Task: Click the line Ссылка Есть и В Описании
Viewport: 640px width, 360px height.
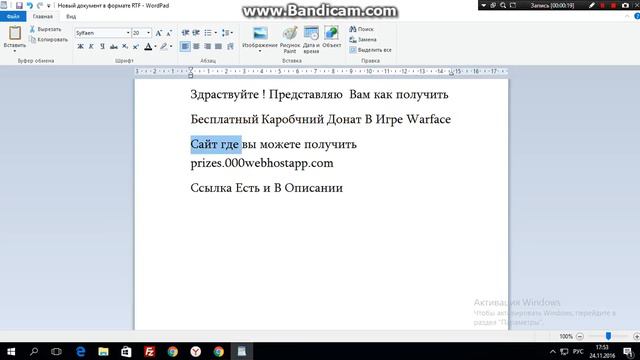Action: click(267, 188)
